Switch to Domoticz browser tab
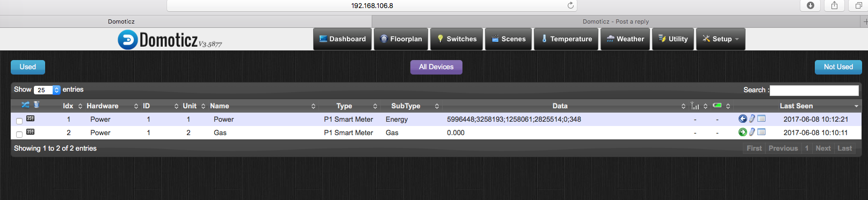This screenshot has height=200, width=868. (185, 21)
